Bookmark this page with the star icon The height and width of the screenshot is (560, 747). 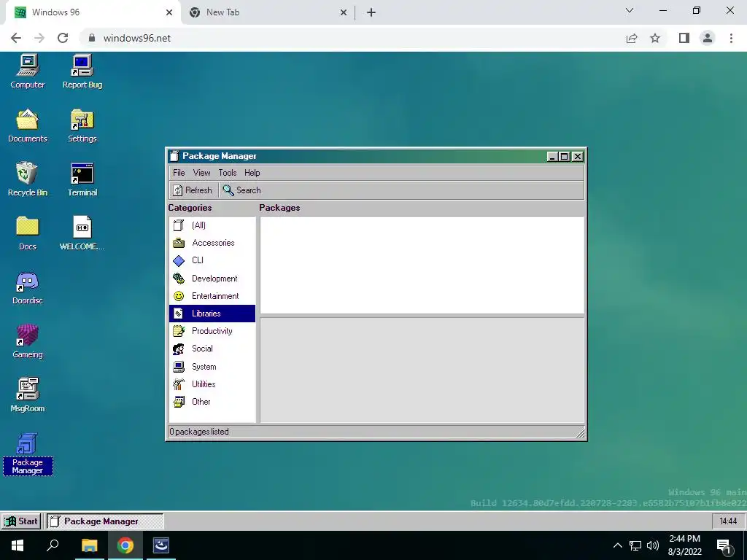tap(655, 38)
